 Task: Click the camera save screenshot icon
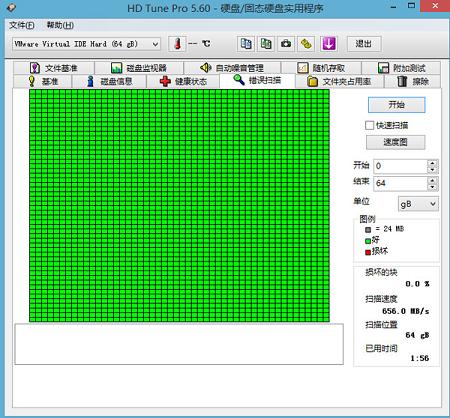(286, 44)
